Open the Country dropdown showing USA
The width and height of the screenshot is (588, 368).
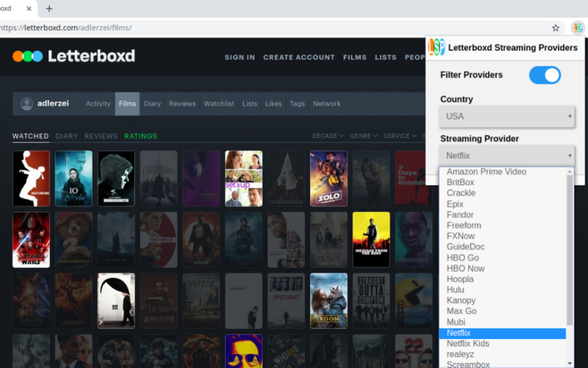[x=507, y=116]
